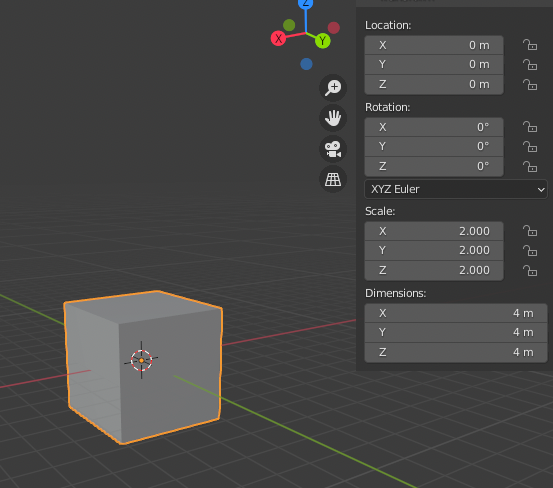Click the negative Z dark blue gizmo dot
The image size is (553, 488).
[306, 64]
